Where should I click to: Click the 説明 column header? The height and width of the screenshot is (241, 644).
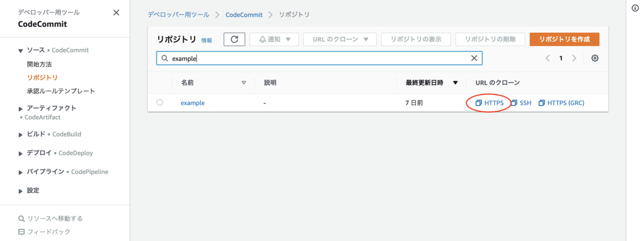(x=270, y=83)
